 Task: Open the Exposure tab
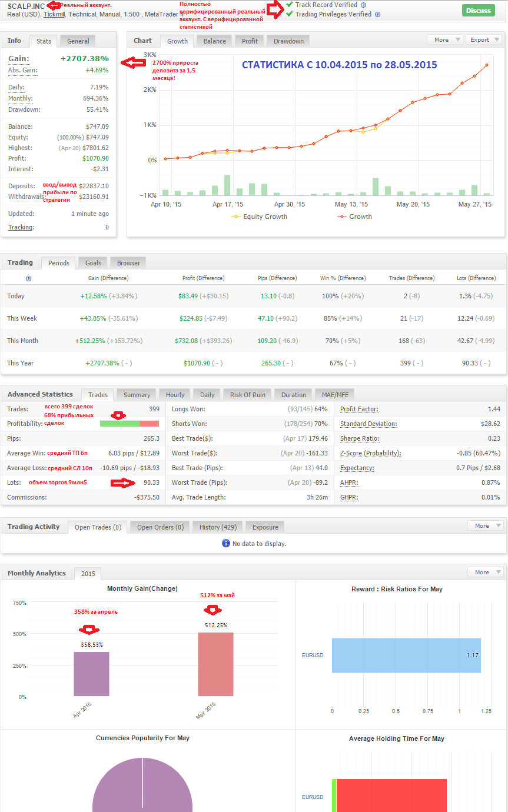[265, 527]
